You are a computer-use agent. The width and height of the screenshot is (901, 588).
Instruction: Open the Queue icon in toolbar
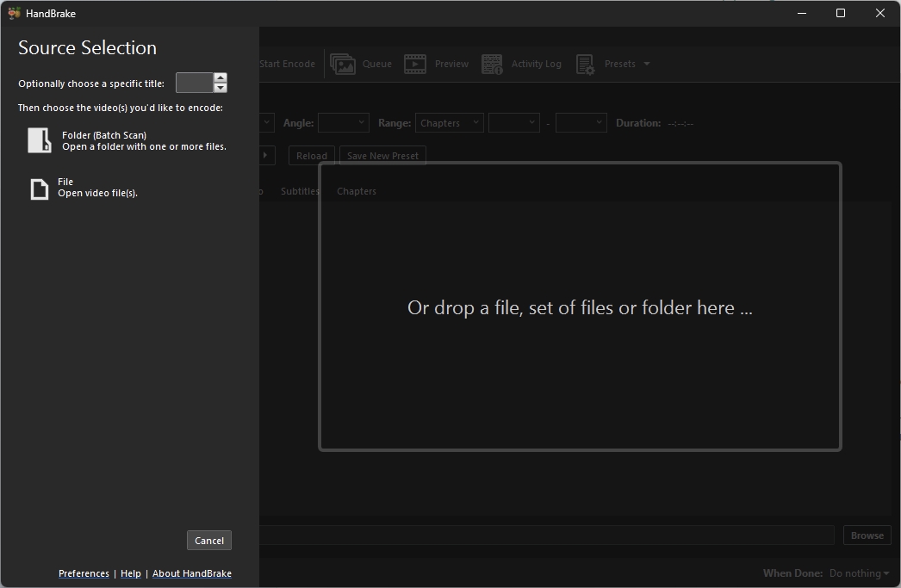click(343, 64)
